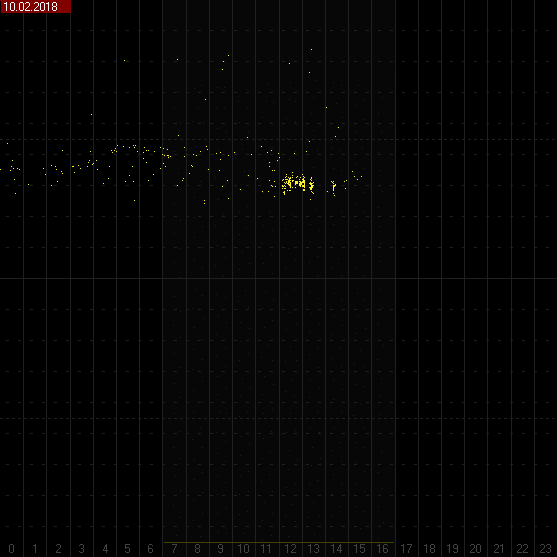Select hour 7 on the time axis

click(x=174, y=548)
